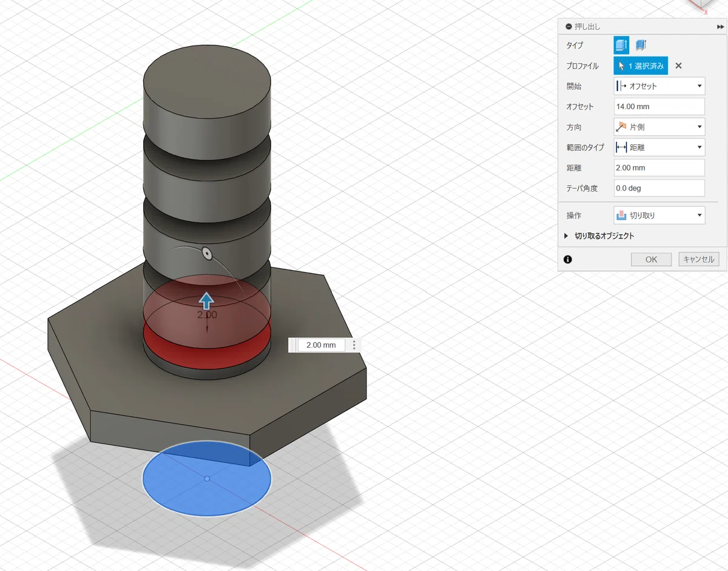This screenshot has width=728, height=571.
Task: Open the three-dot menu beside canvas input
Action: click(x=354, y=345)
